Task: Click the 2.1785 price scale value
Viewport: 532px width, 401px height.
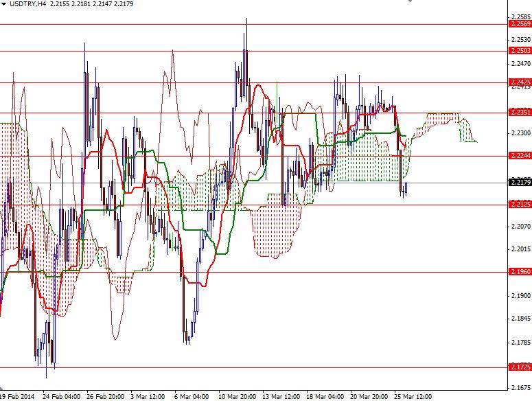Action: (x=521, y=343)
